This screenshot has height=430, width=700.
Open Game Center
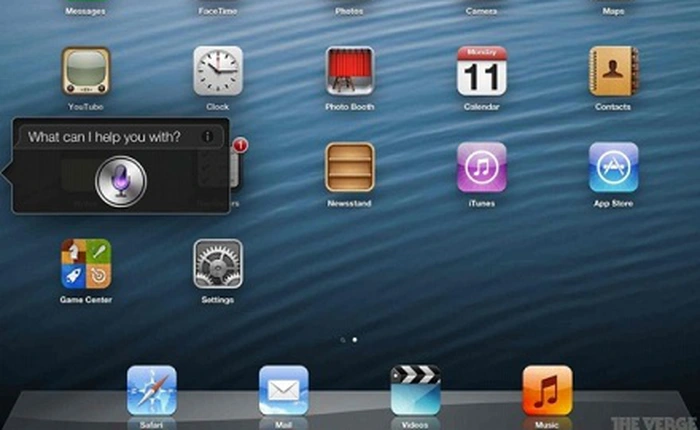[86, 264]
